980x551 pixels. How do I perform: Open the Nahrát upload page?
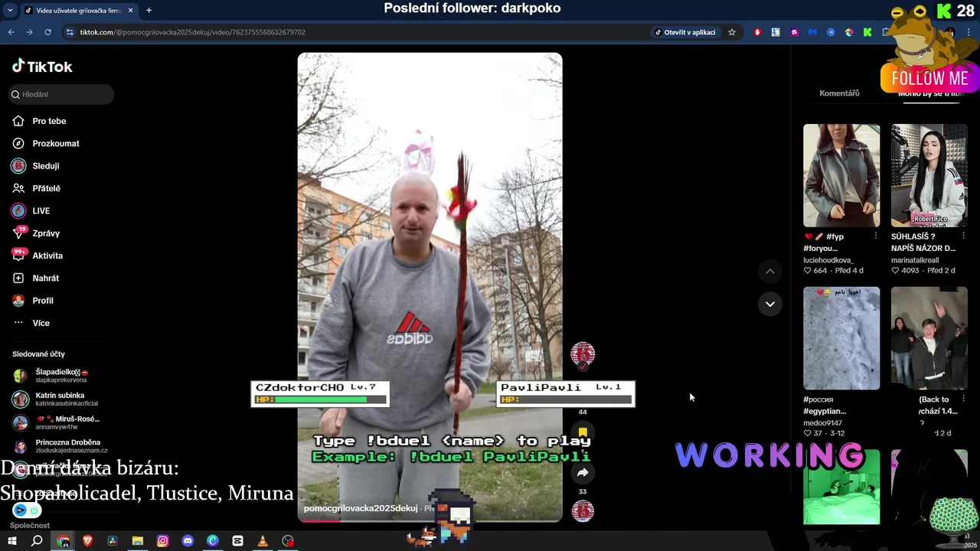[45, 278]
